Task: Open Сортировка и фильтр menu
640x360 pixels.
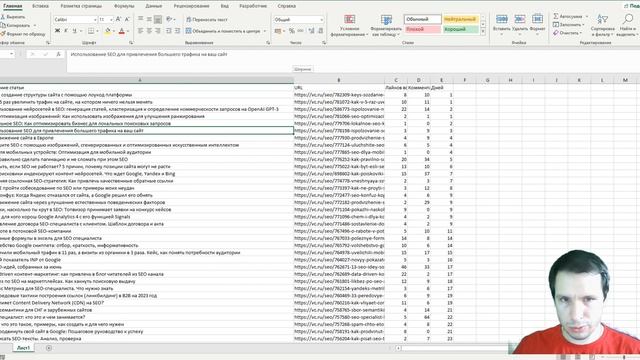Action: point(602,25)
